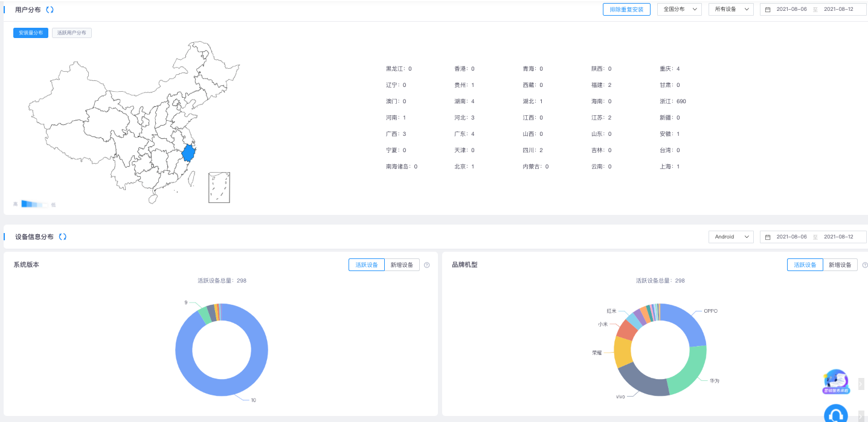Click end date 2021-08-12 in 设备信息分布 range
The width and height of the screenshot is (868, 422).
point(838,237)
